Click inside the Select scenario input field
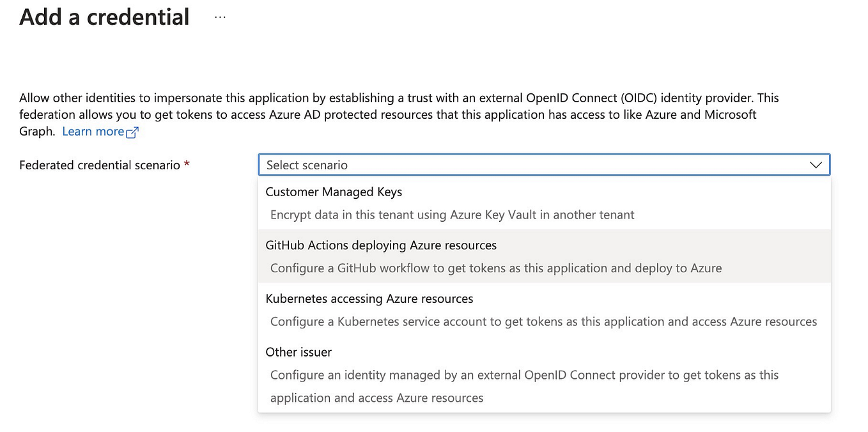 point(447,165)
